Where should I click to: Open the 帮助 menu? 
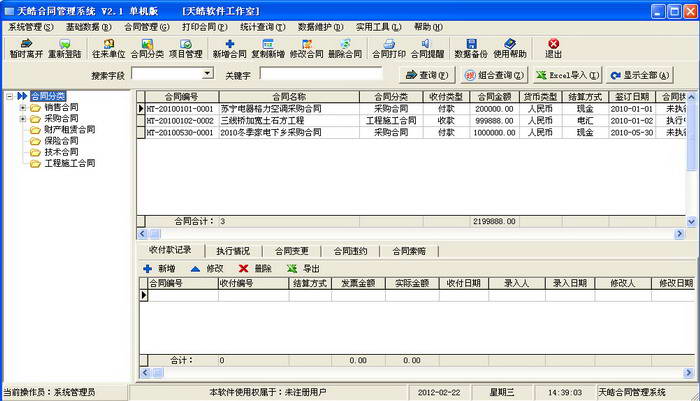click(428, 27)
